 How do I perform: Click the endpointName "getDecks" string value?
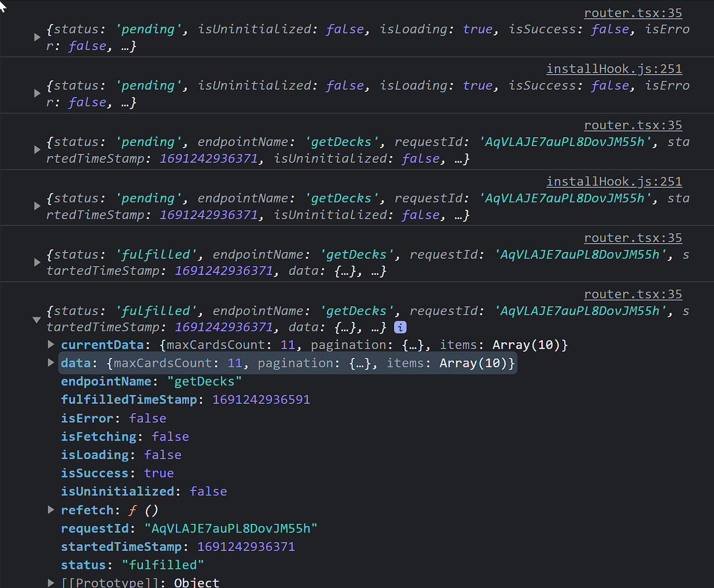coord(204,381)
